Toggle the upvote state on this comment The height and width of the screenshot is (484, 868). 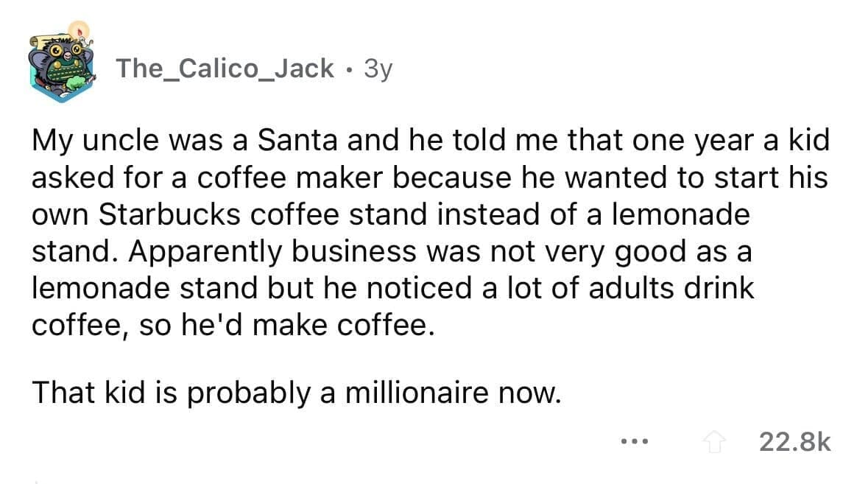tap(713, 440)
